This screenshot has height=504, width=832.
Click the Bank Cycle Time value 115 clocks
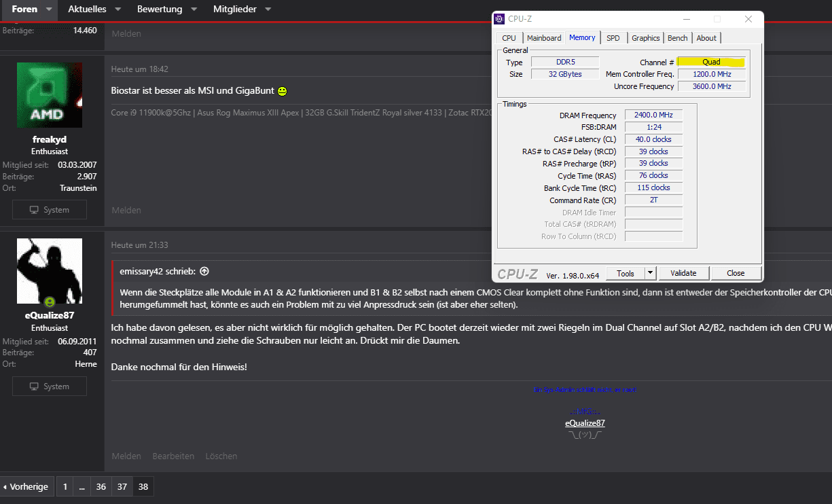click(x=653, y=187)
